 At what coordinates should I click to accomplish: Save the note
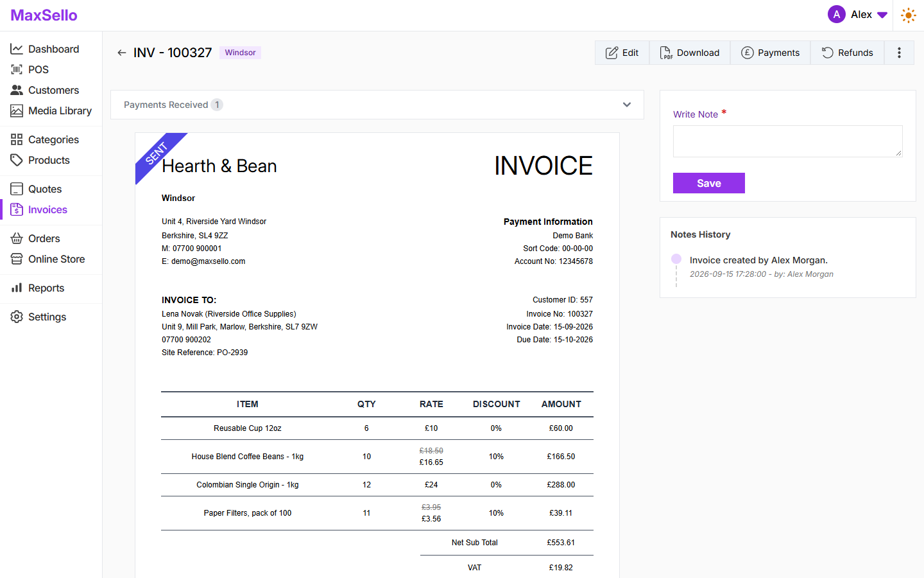point(709,183)
